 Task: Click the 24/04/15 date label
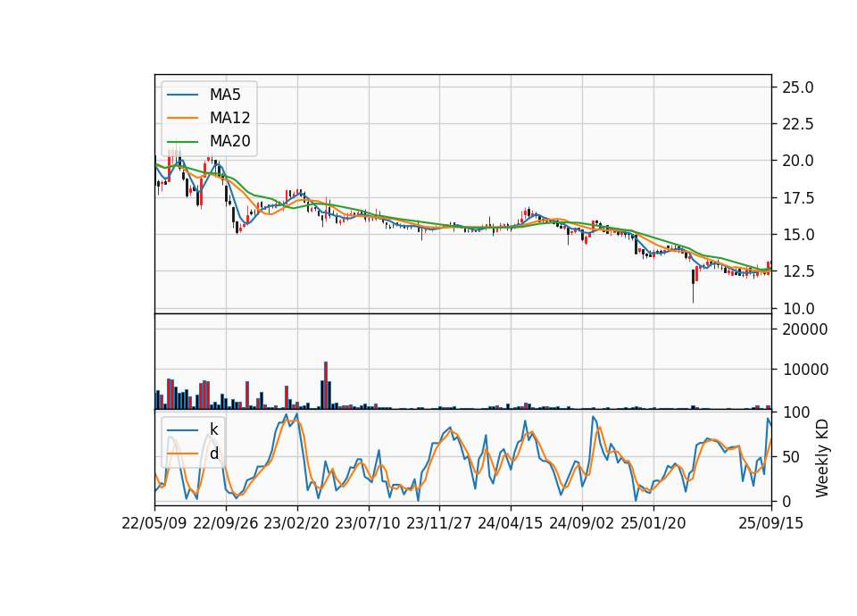[x=511, y=523]
